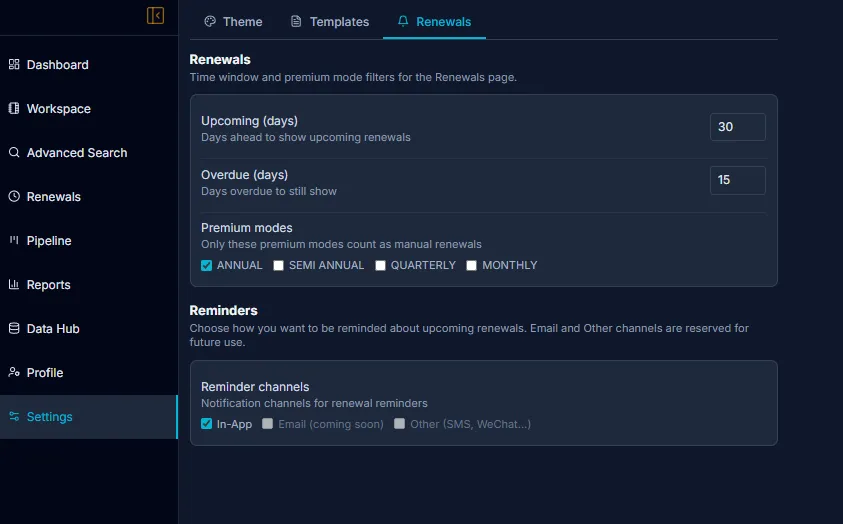Focus the Overdue (days) input field
This screenshot has width=843, height=524.
pyautogui.click(x=738, y=180)
